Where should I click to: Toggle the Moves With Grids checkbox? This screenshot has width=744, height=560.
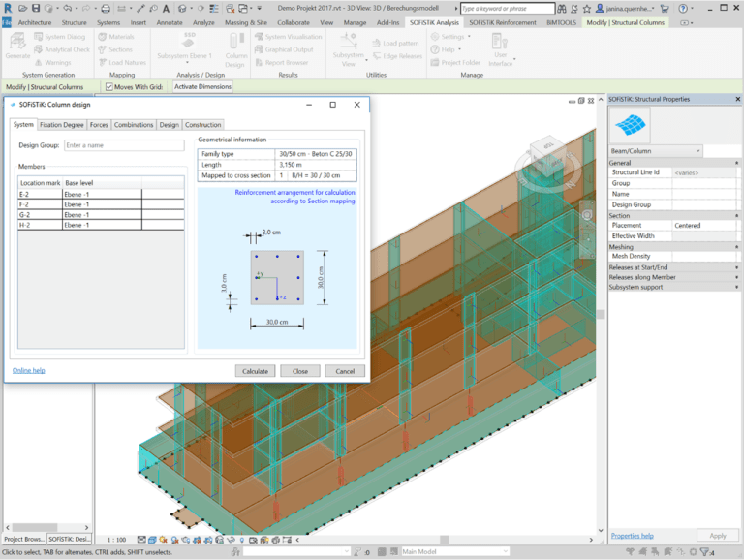click(108, 86)
